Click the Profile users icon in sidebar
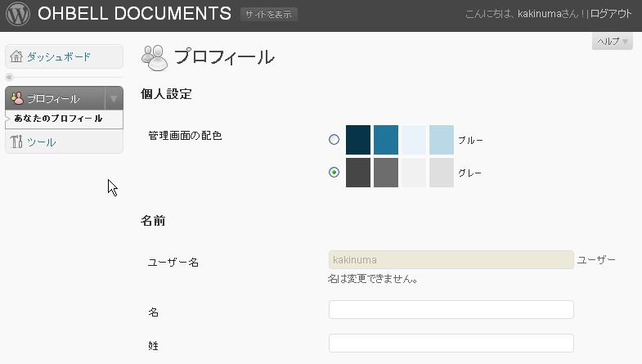This screenshot has height=364, width=642. [16, 98]
